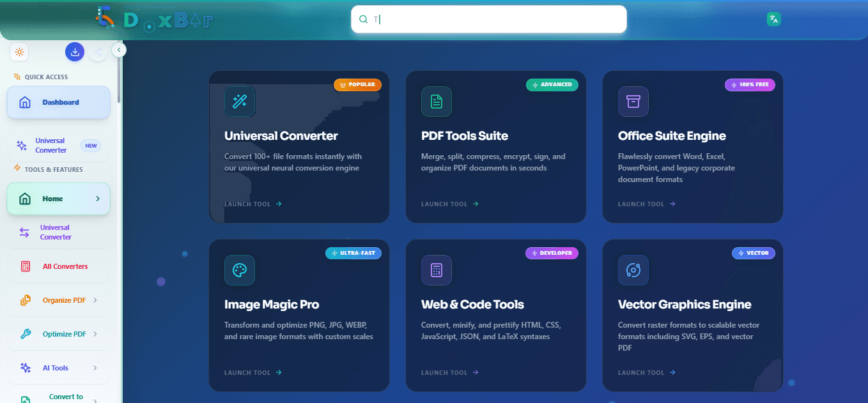Open Optimize PDF in the sidebar
This screenshot has height=403, width=868.
coord(59,334)
